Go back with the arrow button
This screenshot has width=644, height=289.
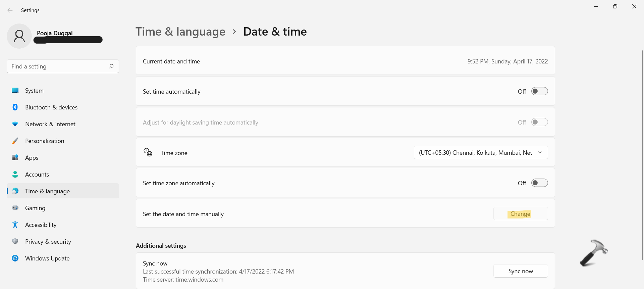(x=10, y=10)
